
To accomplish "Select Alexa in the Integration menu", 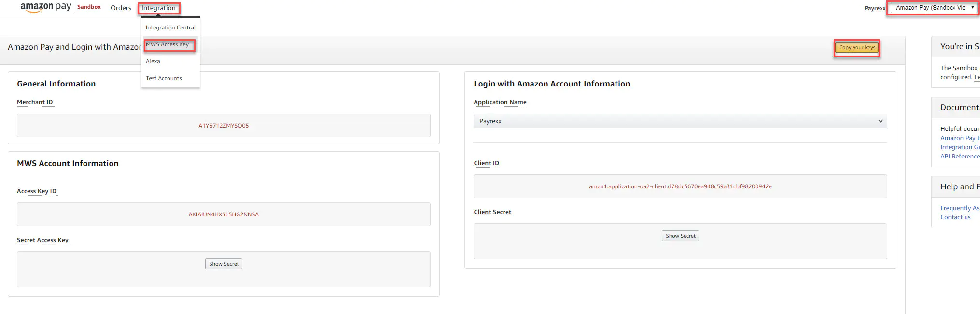I will (153, 61).
